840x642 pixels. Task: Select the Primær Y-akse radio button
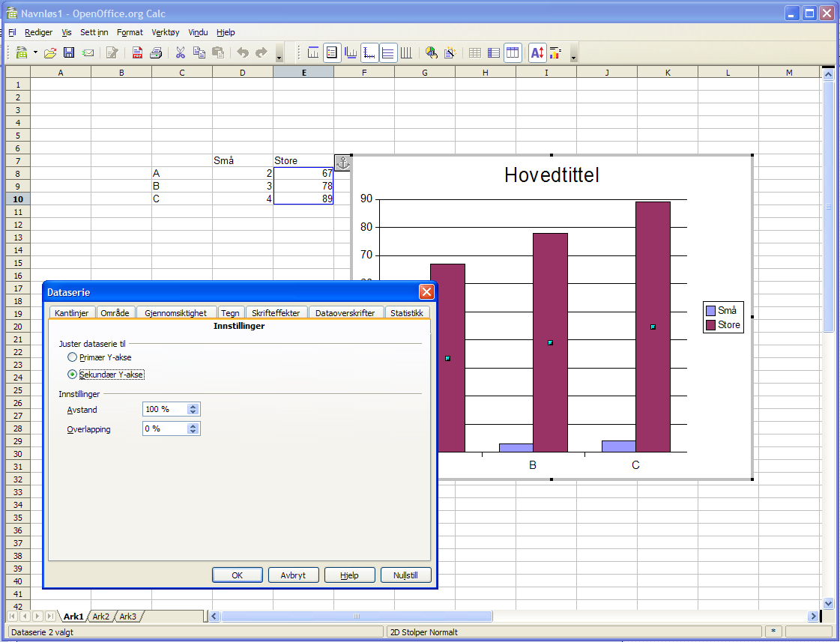pos(73,357)
